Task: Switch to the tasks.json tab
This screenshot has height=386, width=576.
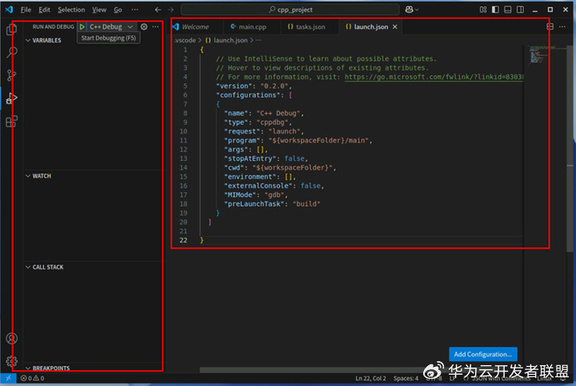Action: [310, 27]
